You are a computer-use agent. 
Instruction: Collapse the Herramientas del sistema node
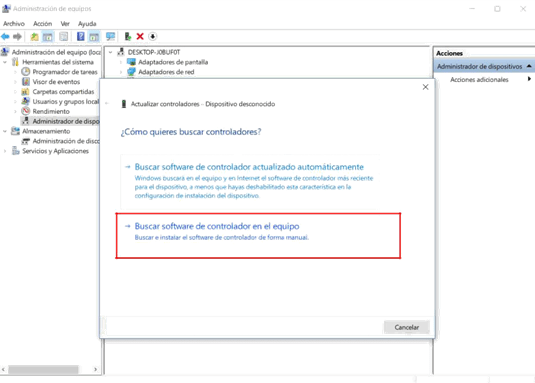pyautogui.click(x=5, y=62)
